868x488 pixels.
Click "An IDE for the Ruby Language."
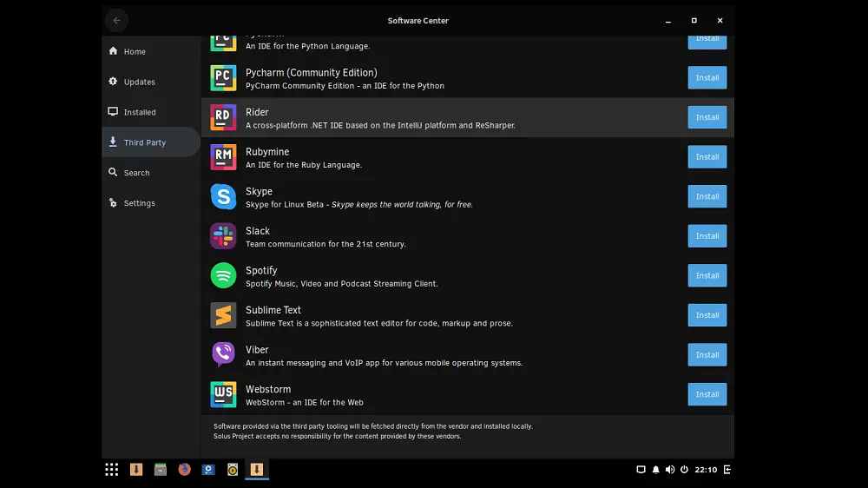(304, 165)
